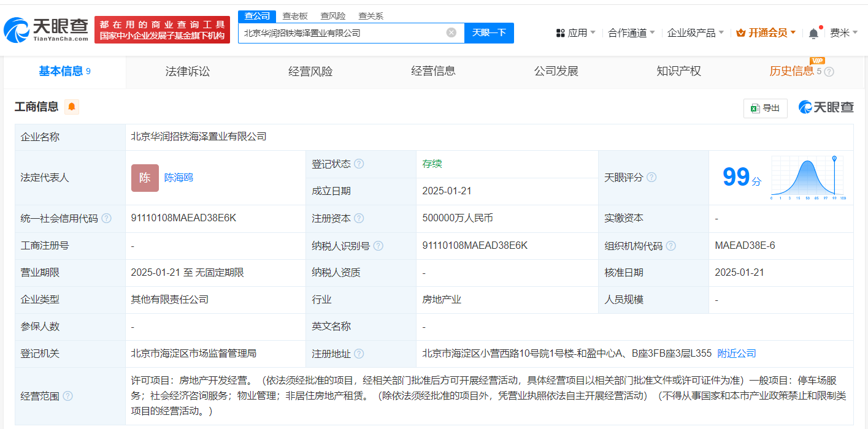
Task: Switch to the 法律诉讼 tab
Action: tap(187, 71)
